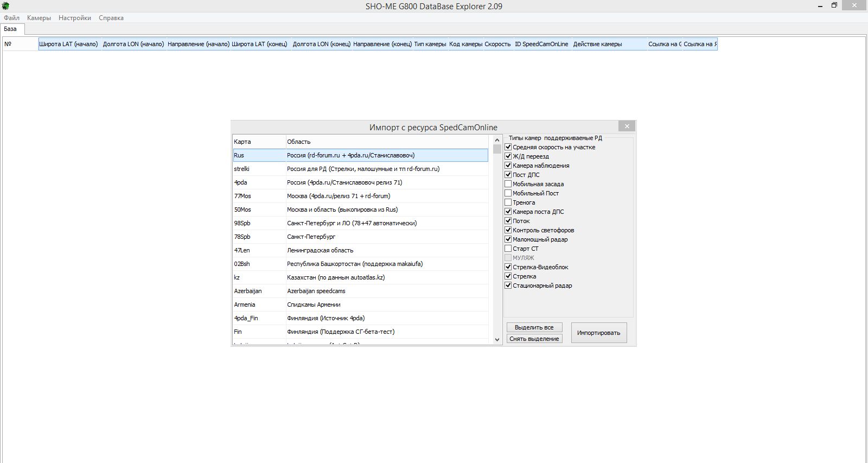Click the map list scrollbar thumb

click(497, 149)
